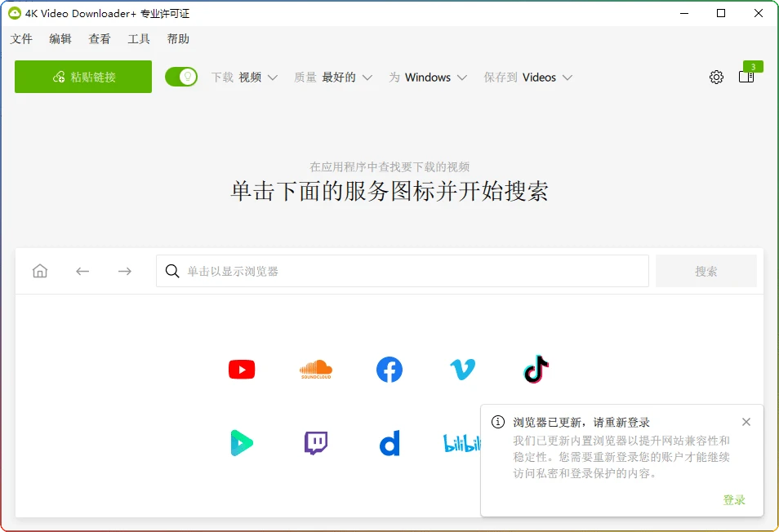Click the browser search input field
The height and width of the screenshot is (532, 779).
402,270
